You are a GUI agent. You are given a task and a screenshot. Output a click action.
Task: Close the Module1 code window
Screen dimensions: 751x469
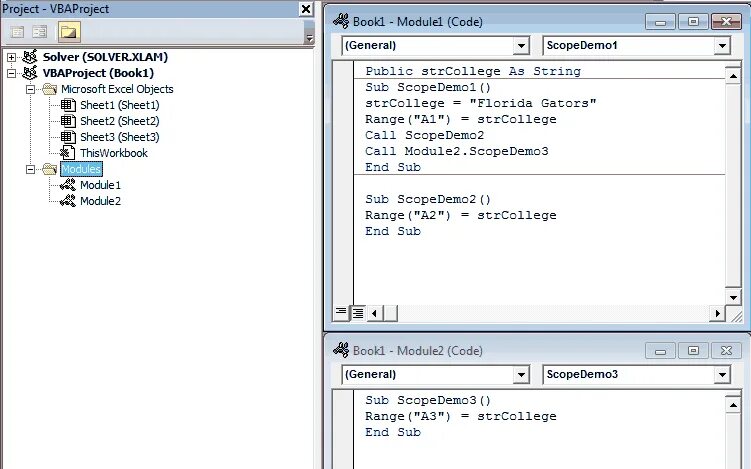click(726, 22)
